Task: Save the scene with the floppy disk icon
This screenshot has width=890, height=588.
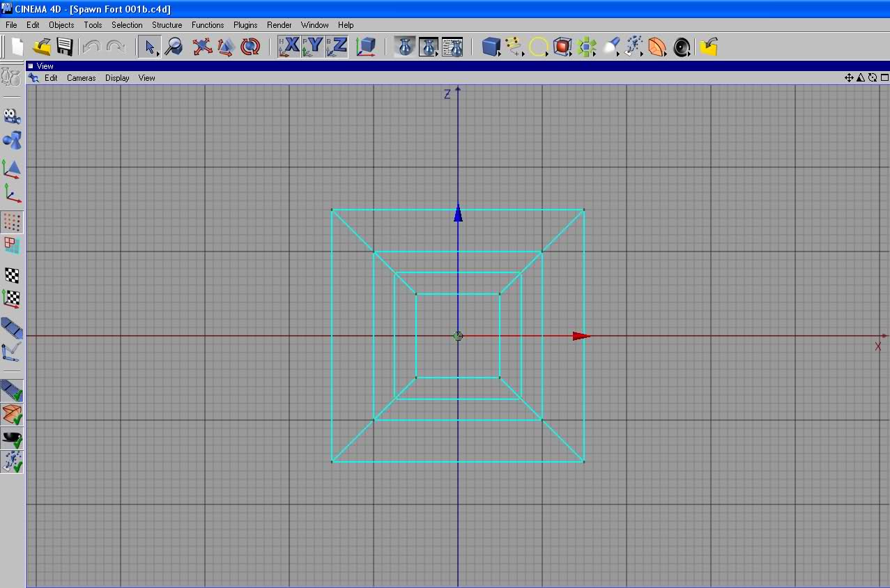Action: click(x=65, y=47)
